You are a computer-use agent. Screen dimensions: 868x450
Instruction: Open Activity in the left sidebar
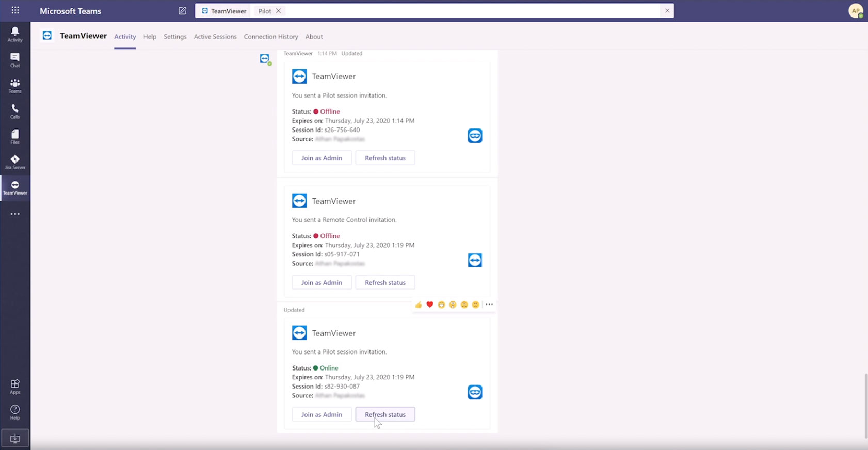pyautogui.click(x=15, y=34)
